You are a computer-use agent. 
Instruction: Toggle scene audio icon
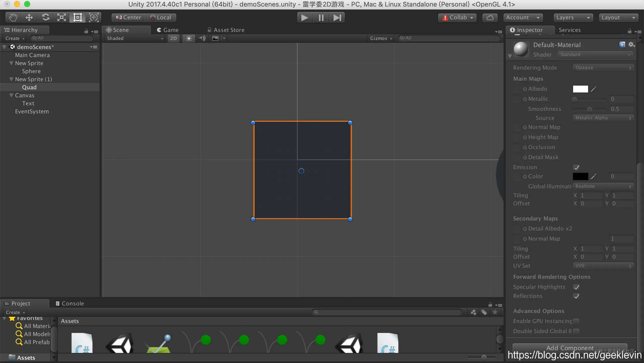click(x=202, y=38)
